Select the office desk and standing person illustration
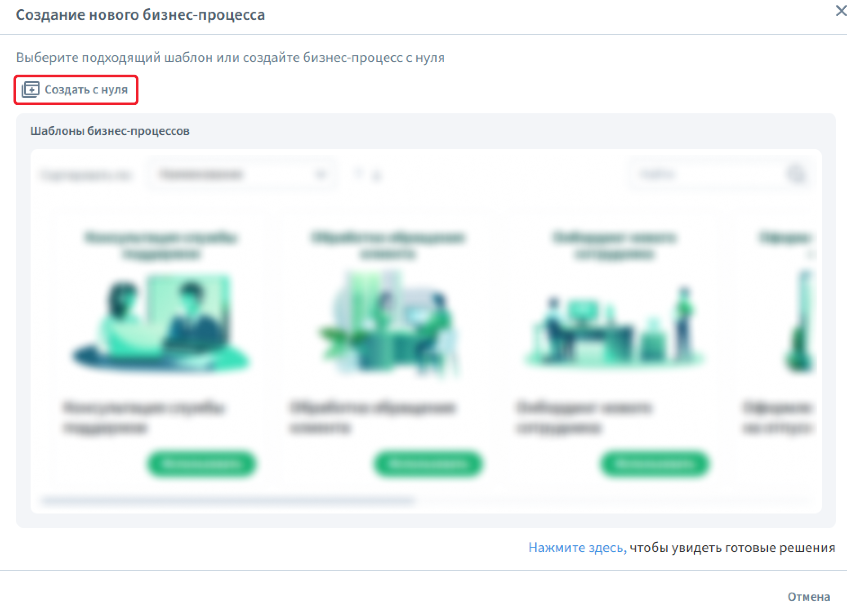847x616 pixels. (x=614, y=326)
